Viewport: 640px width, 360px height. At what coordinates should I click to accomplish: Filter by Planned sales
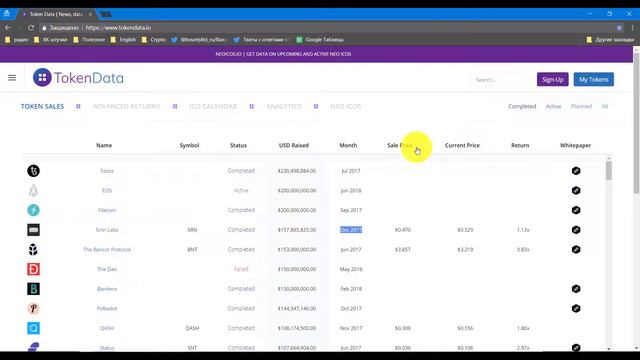[x=581, y=106]
